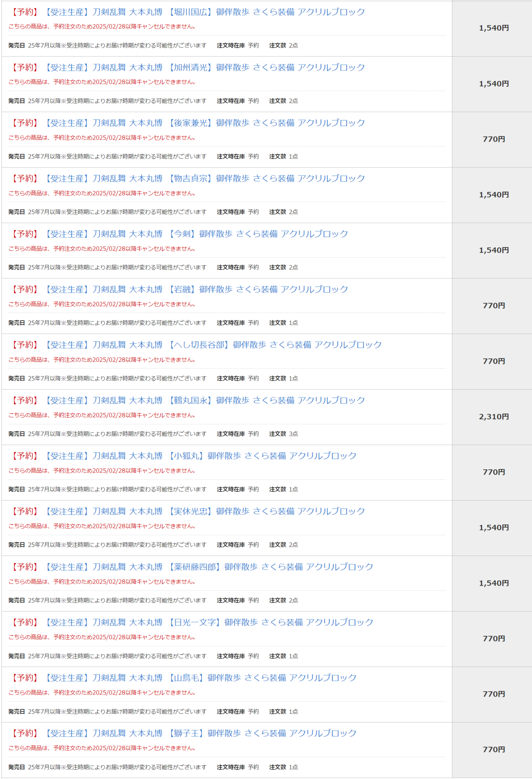Click the 注文数 3点 text in 鶴丸国永 row

click(x=284, y=434)
